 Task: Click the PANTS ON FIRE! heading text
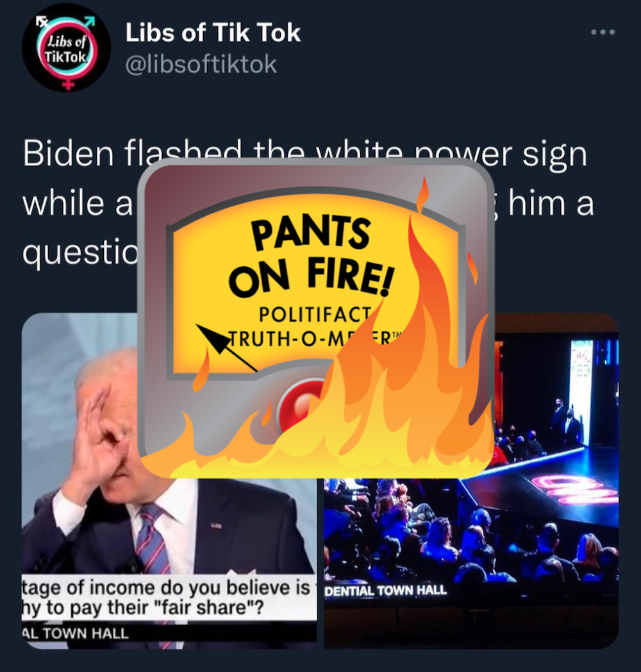[311, 256]
